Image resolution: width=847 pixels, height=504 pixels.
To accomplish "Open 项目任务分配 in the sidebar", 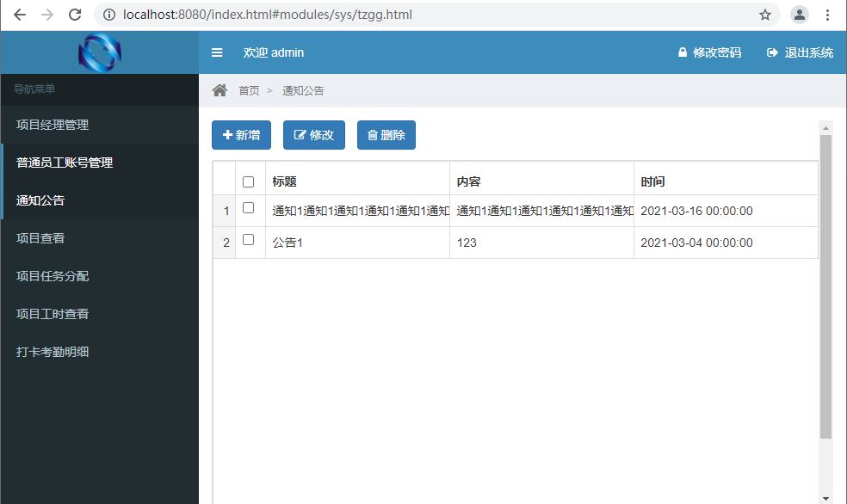I will coord(99,276).
